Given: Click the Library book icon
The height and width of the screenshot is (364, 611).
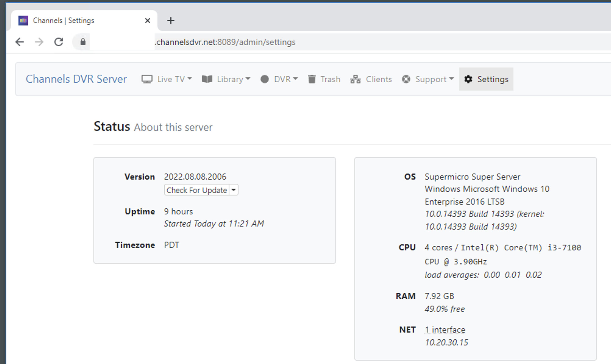Looking at the screenshot, I should point(207,79).
